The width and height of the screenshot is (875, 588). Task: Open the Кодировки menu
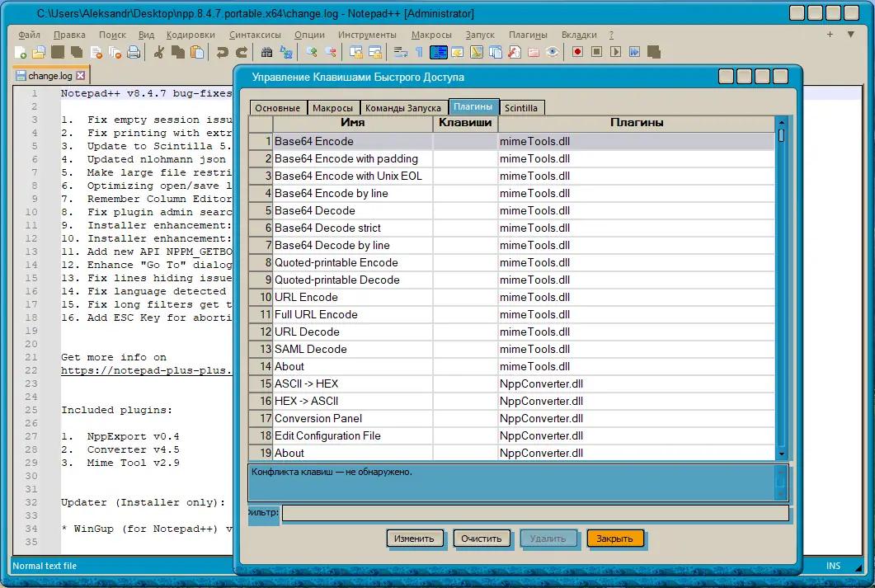191,35
